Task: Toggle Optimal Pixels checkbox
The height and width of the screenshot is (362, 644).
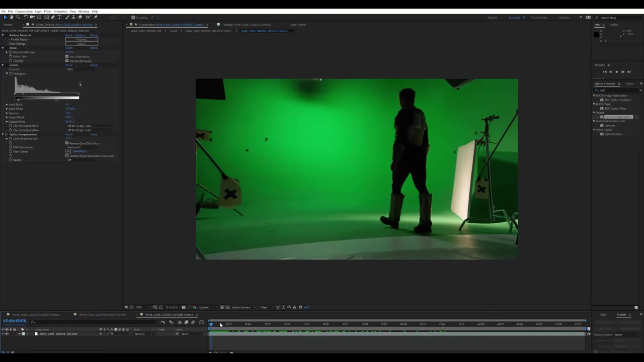Action: pyautogui.click(x=67, y=156)
